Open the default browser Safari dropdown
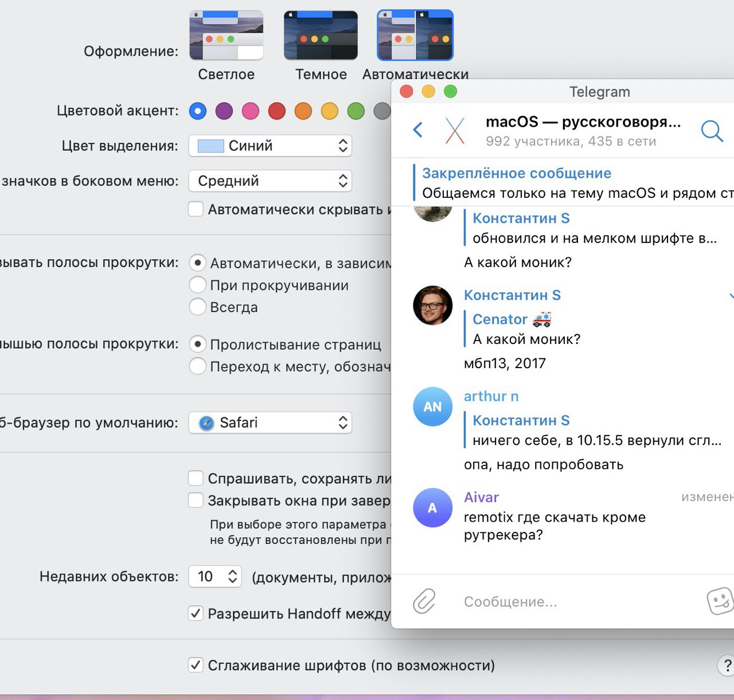This screenshot has height=700, width=734. 270,423
